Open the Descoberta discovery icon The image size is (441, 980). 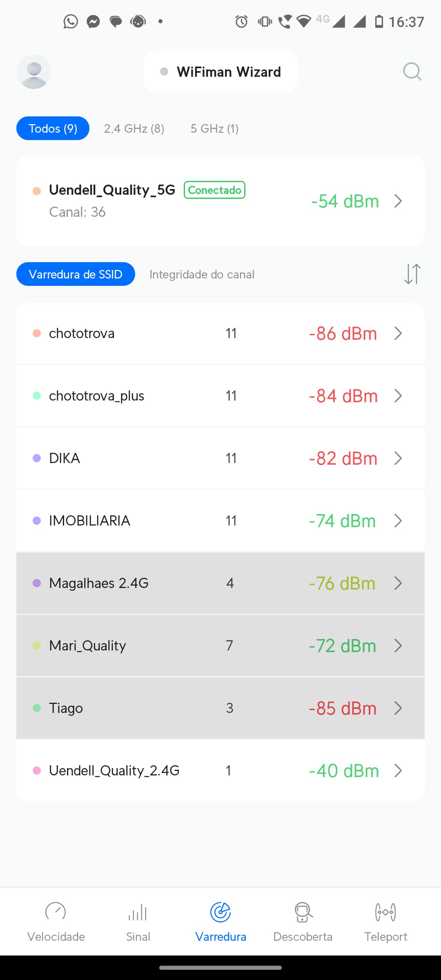tap(303, 912)
